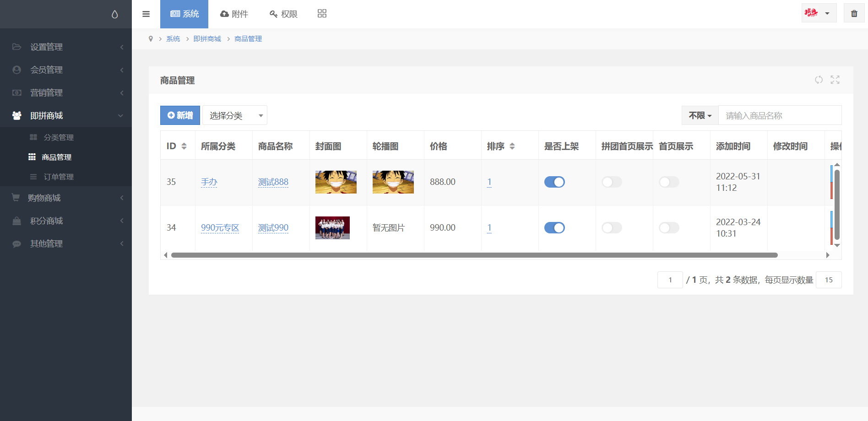Click the fullscreen expand icon in panel
This screenshot has height=421, width=868.
[x=835, y=80]
